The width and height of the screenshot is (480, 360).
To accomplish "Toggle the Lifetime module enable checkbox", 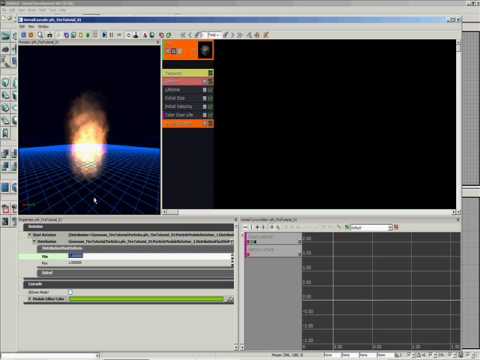I will [205, 90].
